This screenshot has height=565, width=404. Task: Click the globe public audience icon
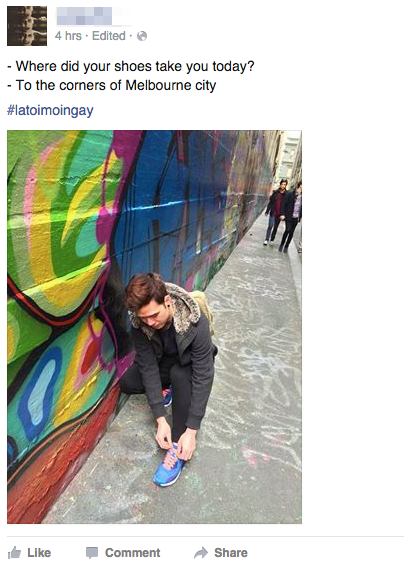point(142,36)
